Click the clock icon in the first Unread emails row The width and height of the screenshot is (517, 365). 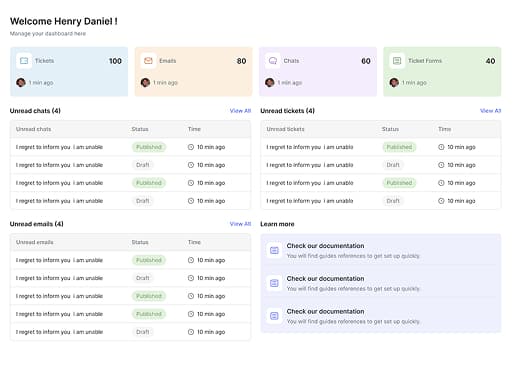click(191, 260)
